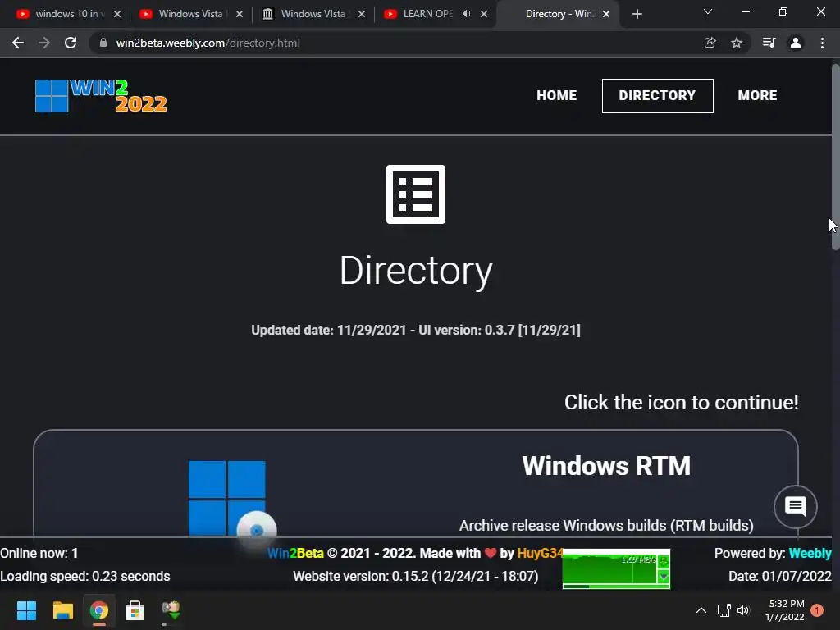Click 'Updated date: 11/29/2021' text
The image size is (840, 630).
(329, 330)
